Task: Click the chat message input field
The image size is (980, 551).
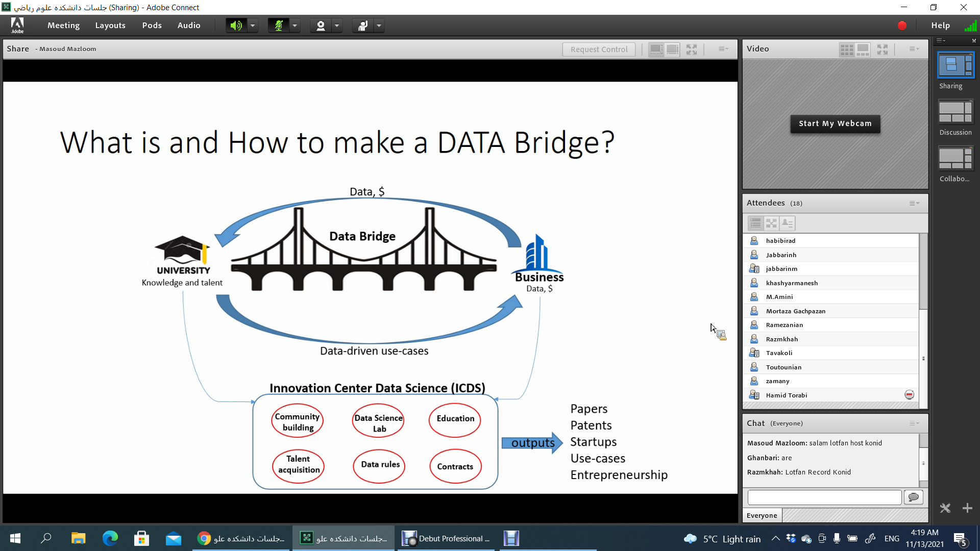Action: pyautogui.click(x=824, y=497)
